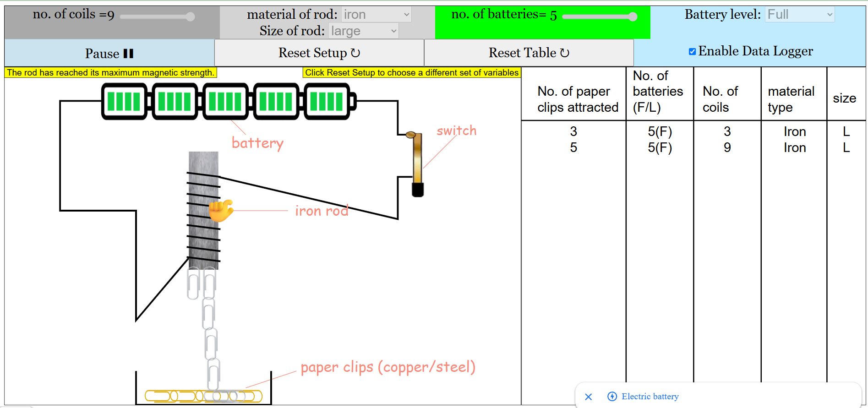Click the hand pointer on the iron rod
The image size is (868, 408).
(x=220, y=211)
